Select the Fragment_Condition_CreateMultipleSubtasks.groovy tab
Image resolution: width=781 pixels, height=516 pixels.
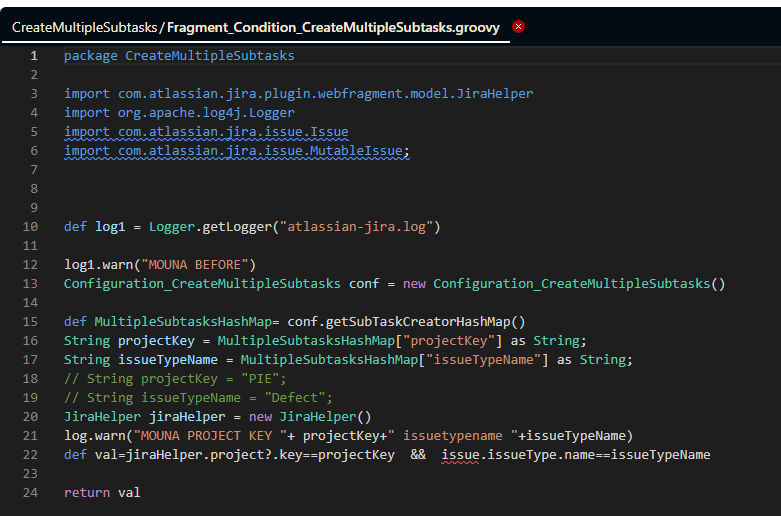click(256, 27)
